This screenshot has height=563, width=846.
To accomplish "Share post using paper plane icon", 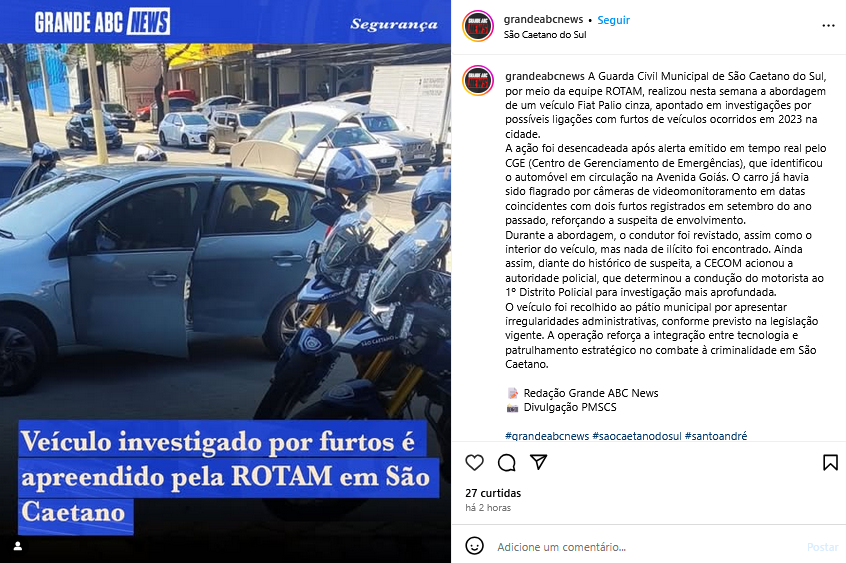I will [538, 462].
